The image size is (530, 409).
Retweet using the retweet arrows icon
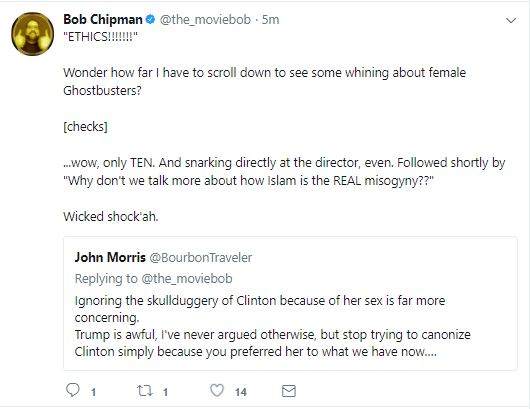145,391
